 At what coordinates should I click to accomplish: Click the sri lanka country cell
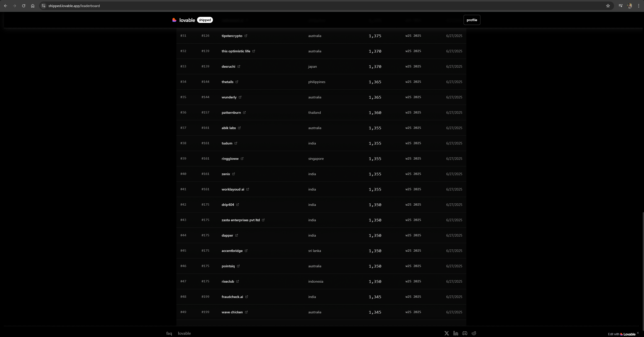point(315,251)
